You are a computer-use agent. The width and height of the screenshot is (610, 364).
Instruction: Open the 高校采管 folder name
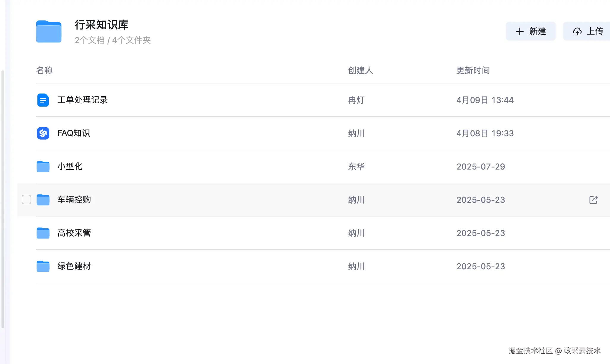[x=74, y=233]
